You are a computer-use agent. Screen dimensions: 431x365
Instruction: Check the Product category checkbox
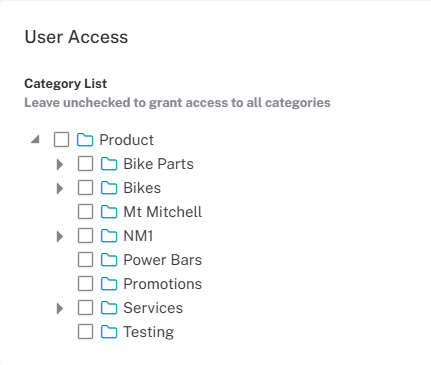[x=61, y=140]
